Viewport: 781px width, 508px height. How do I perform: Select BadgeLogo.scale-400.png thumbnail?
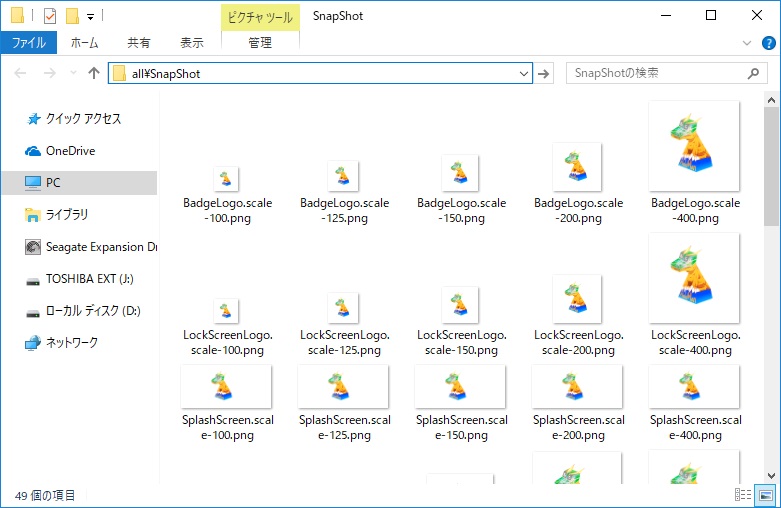tap(694, 146)
